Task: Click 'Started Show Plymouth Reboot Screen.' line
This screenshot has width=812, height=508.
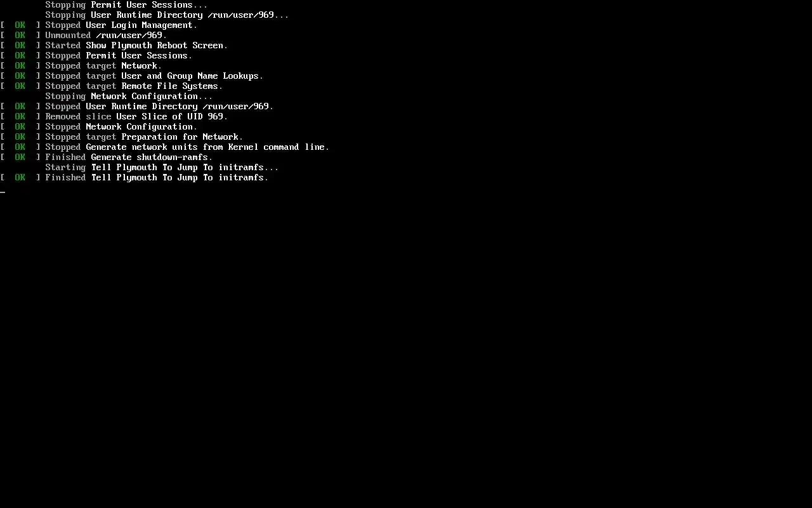Action: pos(136,46)
